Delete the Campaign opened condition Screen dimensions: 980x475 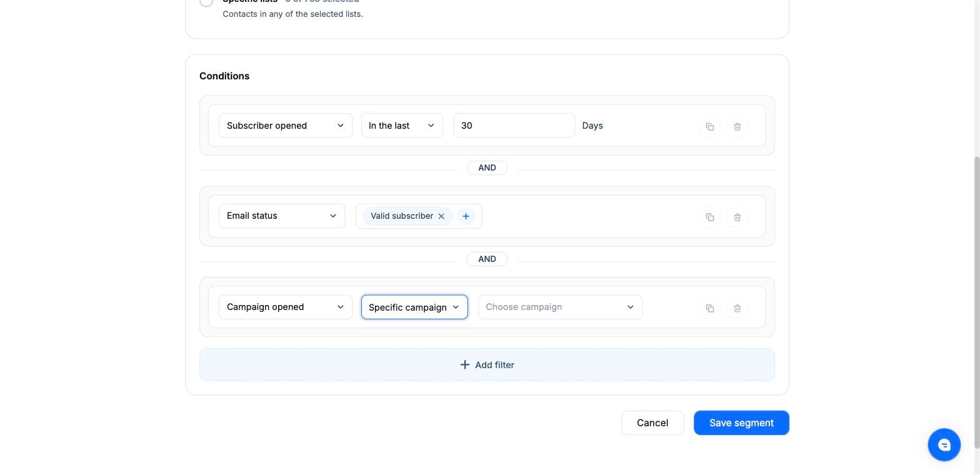click(x=737, y=308)
